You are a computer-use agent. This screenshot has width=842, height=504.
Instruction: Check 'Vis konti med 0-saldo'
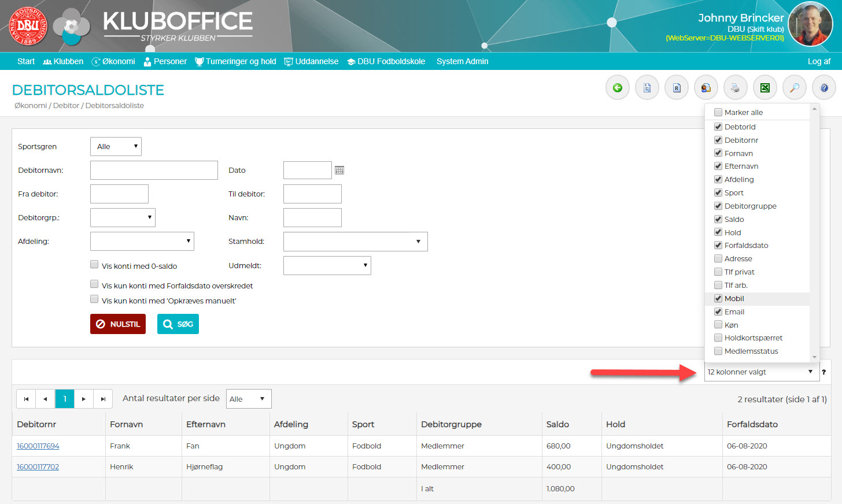tap(94, 264)
